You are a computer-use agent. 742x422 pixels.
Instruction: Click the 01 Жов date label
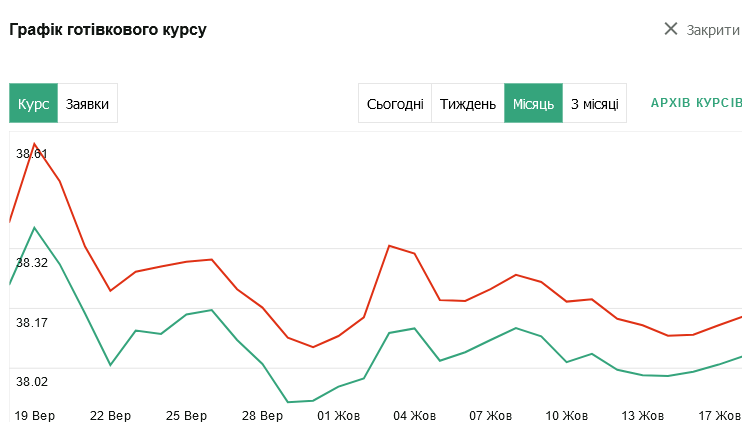pyautogui.click(x=339, y=415)
